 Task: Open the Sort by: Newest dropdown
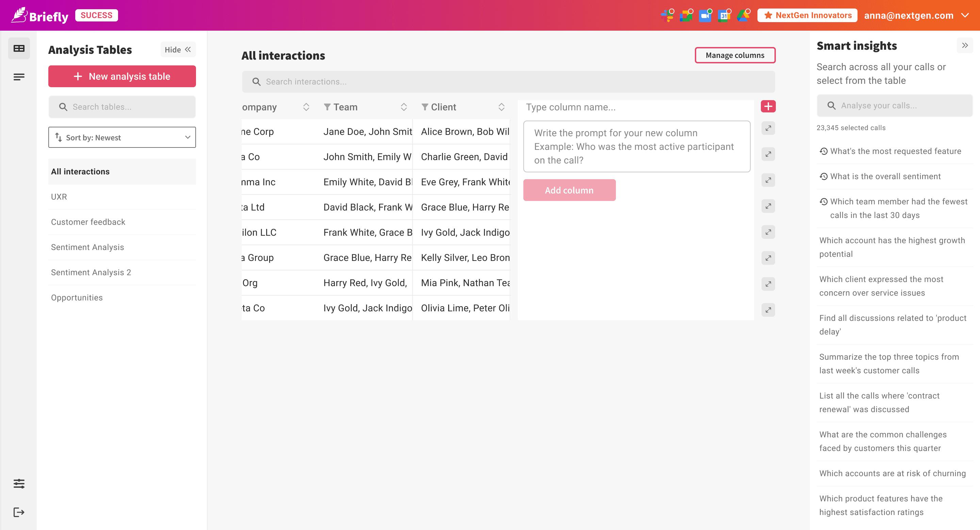(x=122, y=138)
